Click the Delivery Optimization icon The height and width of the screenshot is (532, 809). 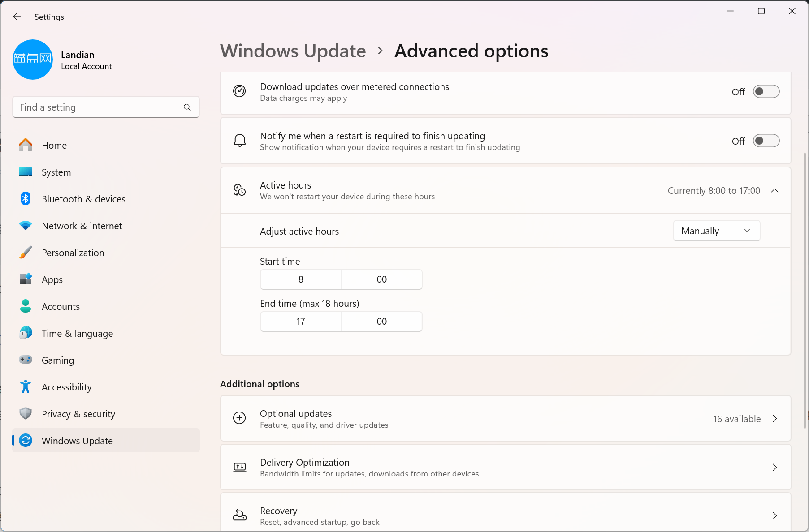[239, 467]
